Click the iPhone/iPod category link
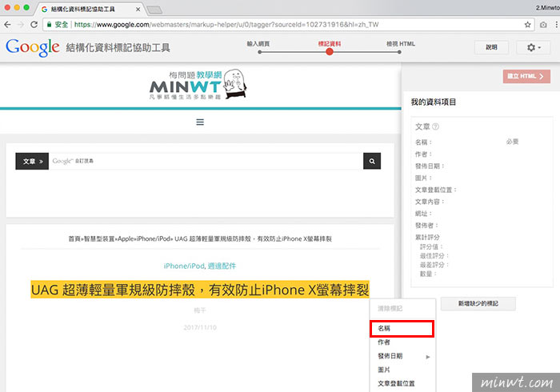The width and height of the screenshot is (560, 392). pyautogui.click(x=184, y=266)
